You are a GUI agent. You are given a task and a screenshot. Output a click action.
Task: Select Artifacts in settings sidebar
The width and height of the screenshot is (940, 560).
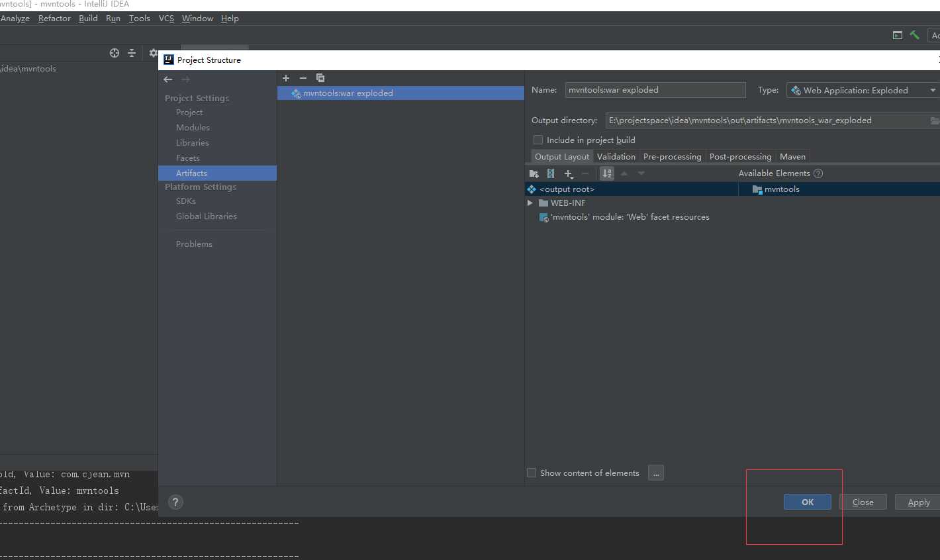point(217,173)
